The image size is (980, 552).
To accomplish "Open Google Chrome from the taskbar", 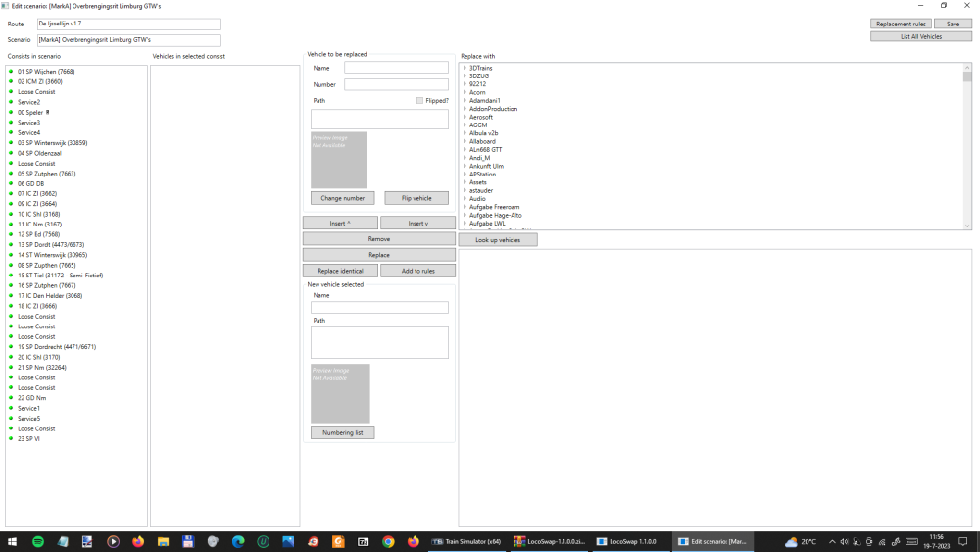I will point(388,541).
